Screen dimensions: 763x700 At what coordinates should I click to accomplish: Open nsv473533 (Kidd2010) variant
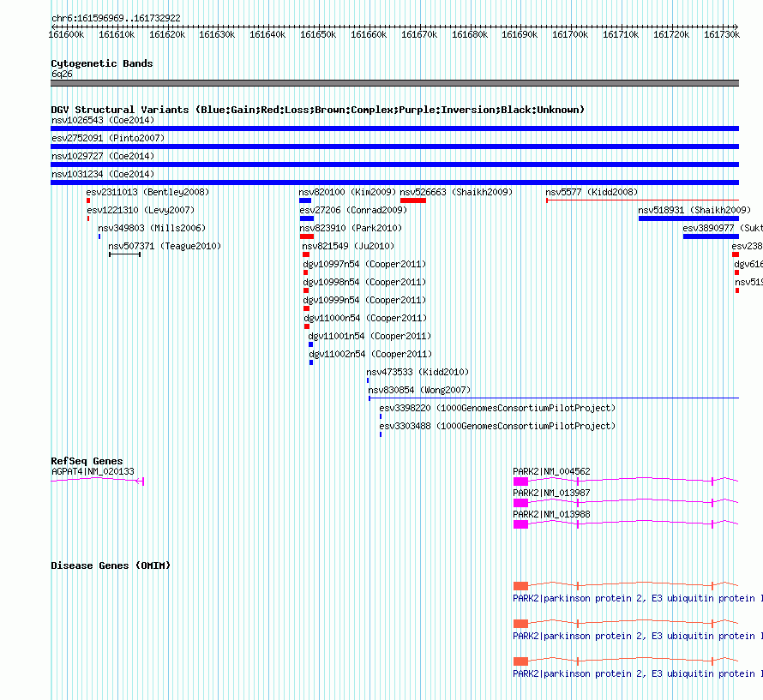coord(418,372)
